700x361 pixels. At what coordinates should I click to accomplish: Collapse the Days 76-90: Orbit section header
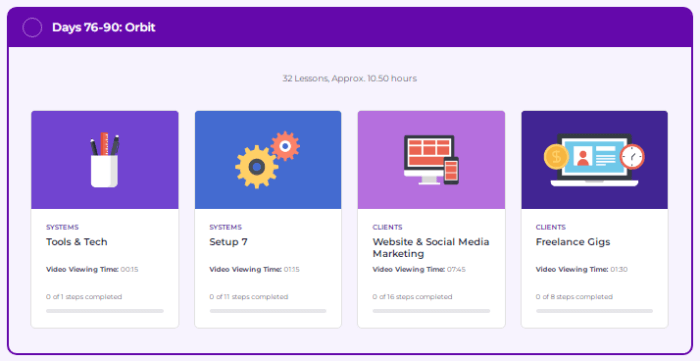pos(350,27)
